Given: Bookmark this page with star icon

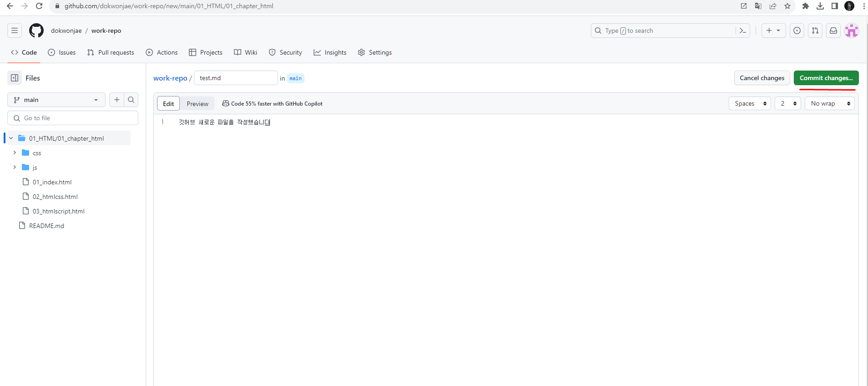Looking at the screenshot, I should (x=787, y=6).
